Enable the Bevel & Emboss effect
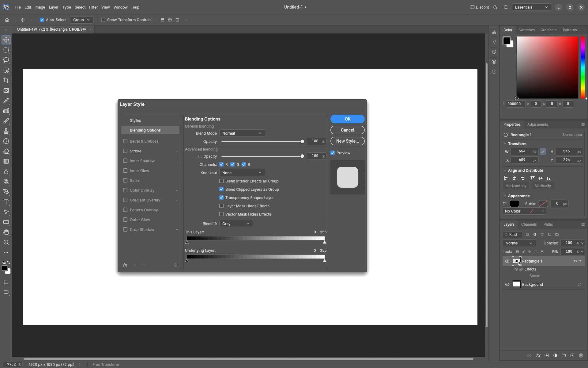588x368 pixels. [125, 141]
